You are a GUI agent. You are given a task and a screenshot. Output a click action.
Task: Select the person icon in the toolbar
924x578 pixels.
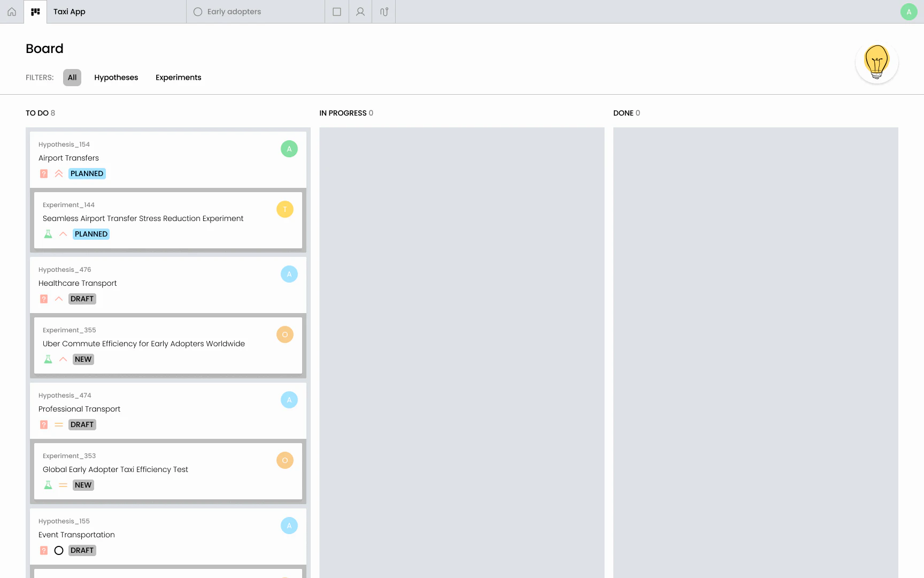coord(360,11)
